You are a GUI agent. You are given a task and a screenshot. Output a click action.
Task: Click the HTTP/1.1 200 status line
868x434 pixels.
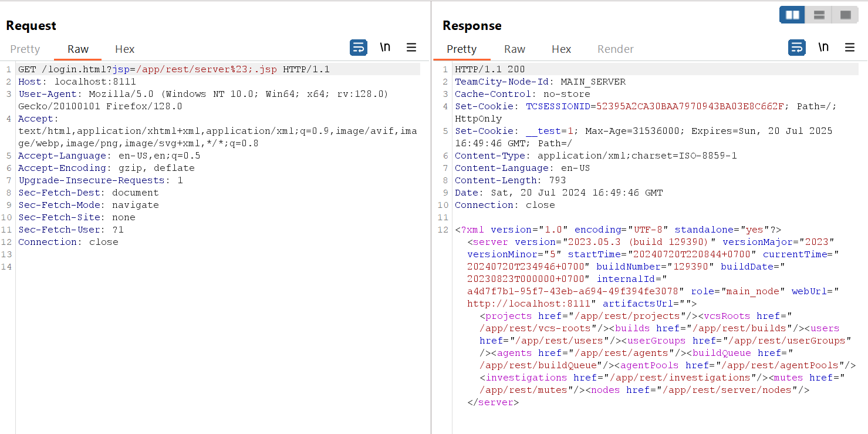click(490, 69)
